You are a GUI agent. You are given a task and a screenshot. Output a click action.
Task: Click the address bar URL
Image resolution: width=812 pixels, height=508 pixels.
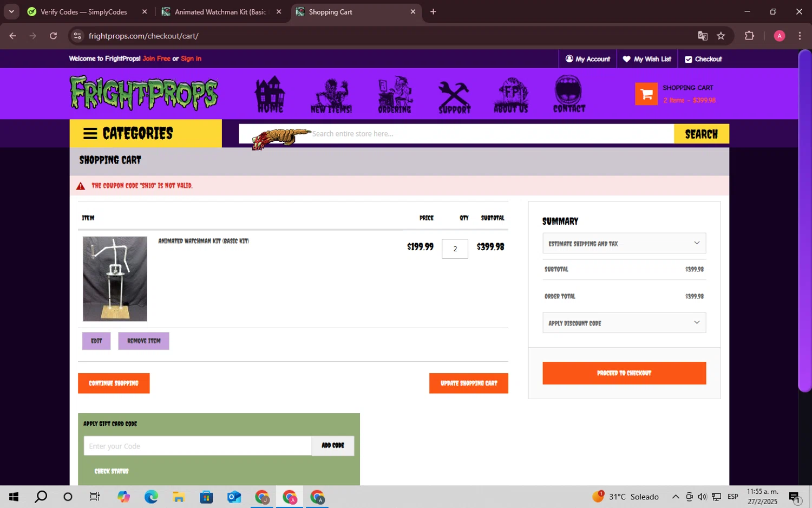click(x=143, y=36)
